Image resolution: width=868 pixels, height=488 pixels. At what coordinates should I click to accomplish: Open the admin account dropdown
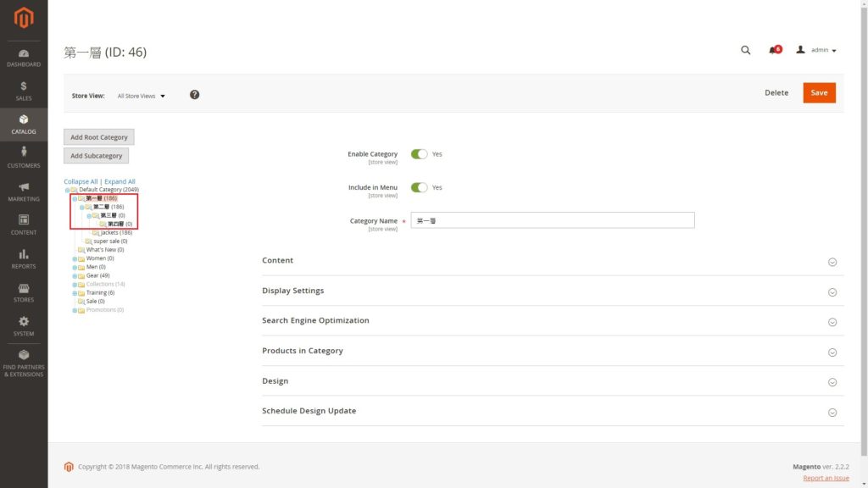point(817,50)
